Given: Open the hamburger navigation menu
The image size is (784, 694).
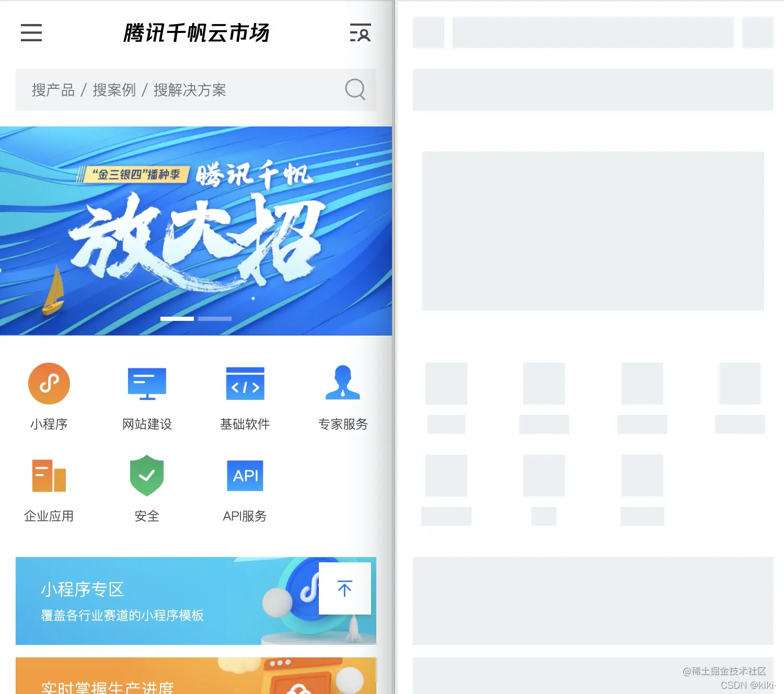Looking at the screenshot, I should (31, 33).
